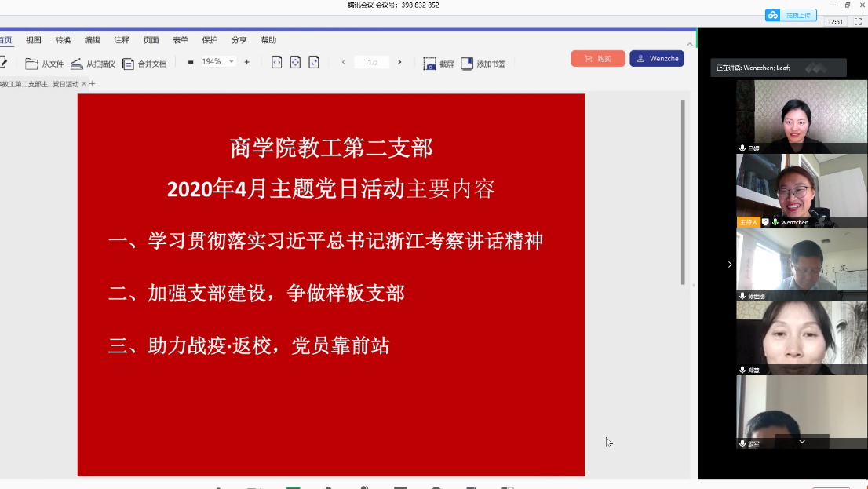Collapse the participant video sidebar
This screenshot has width=868, height=489.
[x=729, y=265]
